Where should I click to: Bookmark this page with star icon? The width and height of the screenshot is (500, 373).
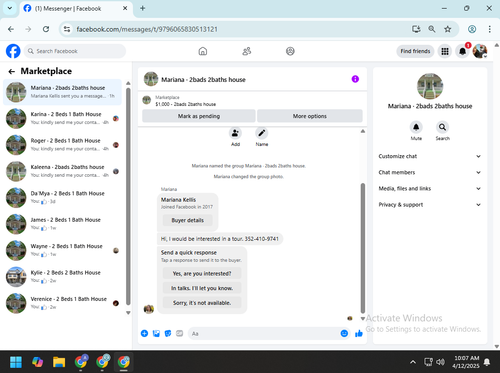point(448,29)
